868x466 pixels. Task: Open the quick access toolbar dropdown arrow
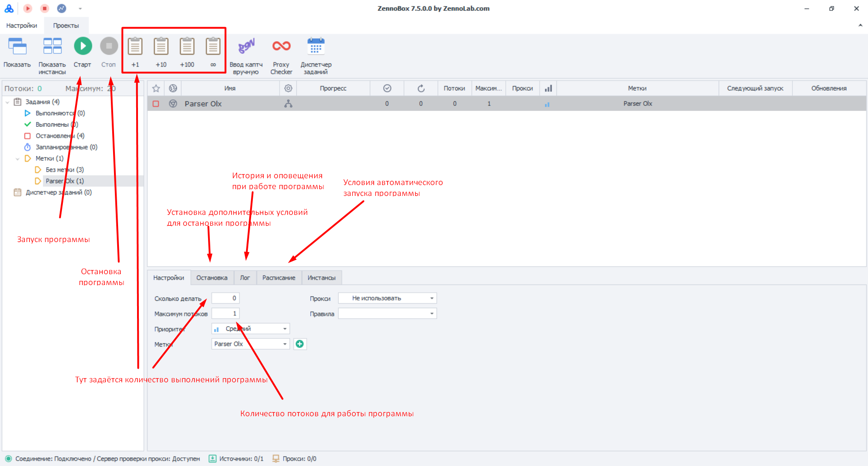click(80, 9)
